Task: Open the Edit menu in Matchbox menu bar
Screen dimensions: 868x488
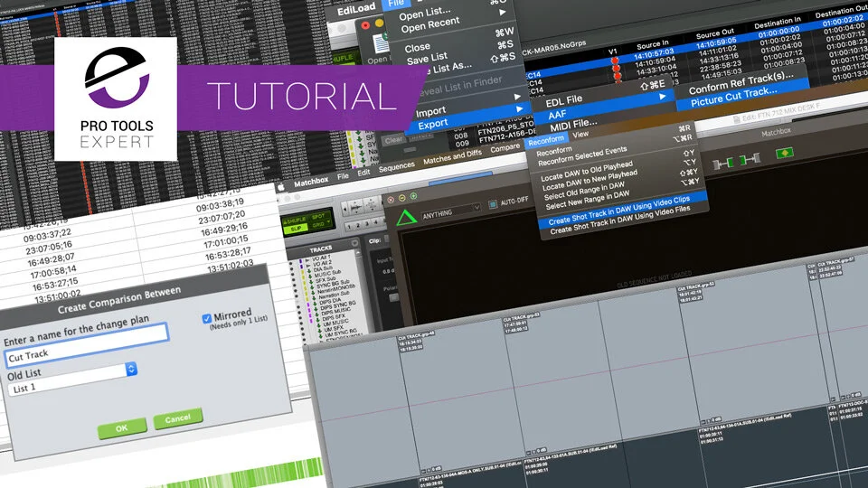Action: tap(363, 173)
